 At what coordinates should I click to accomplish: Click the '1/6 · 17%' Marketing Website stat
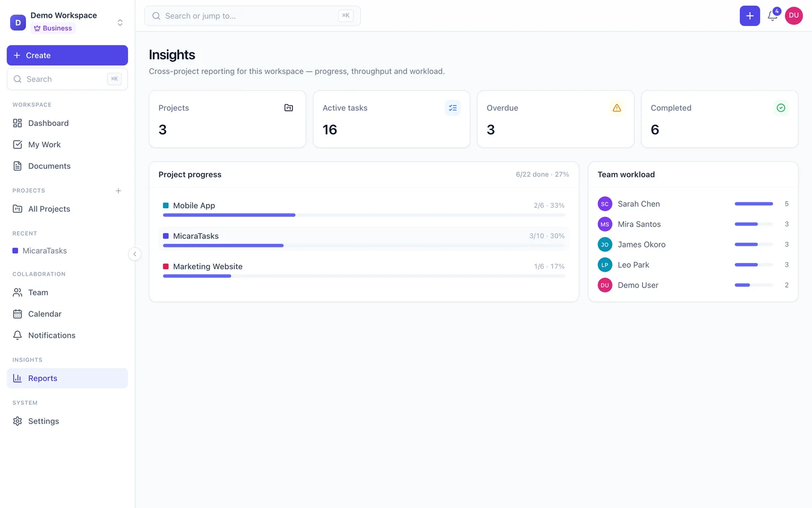point(549,267)
